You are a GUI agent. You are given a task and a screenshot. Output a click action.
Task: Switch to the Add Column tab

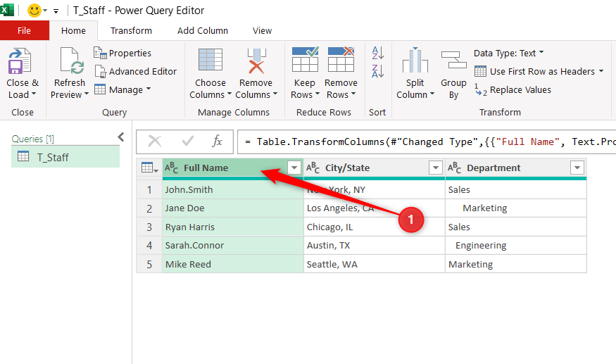click(203, 30)
